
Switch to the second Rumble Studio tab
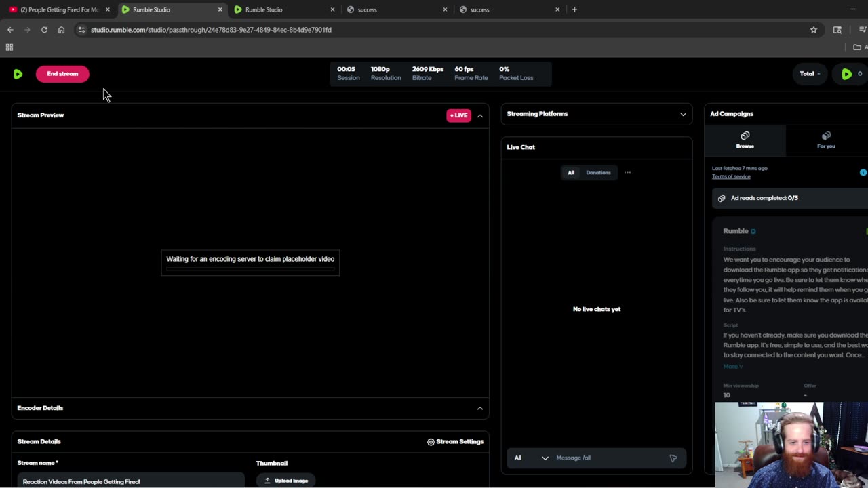285,9
